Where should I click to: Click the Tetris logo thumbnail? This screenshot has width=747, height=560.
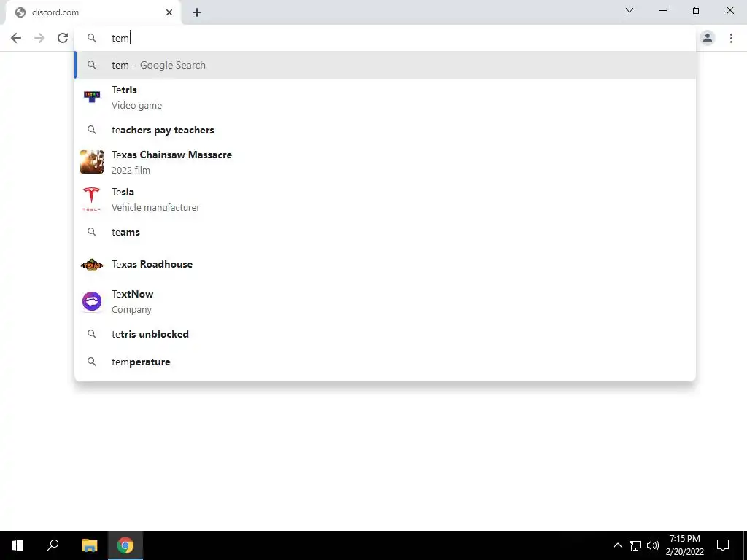[x=92, y=97]
